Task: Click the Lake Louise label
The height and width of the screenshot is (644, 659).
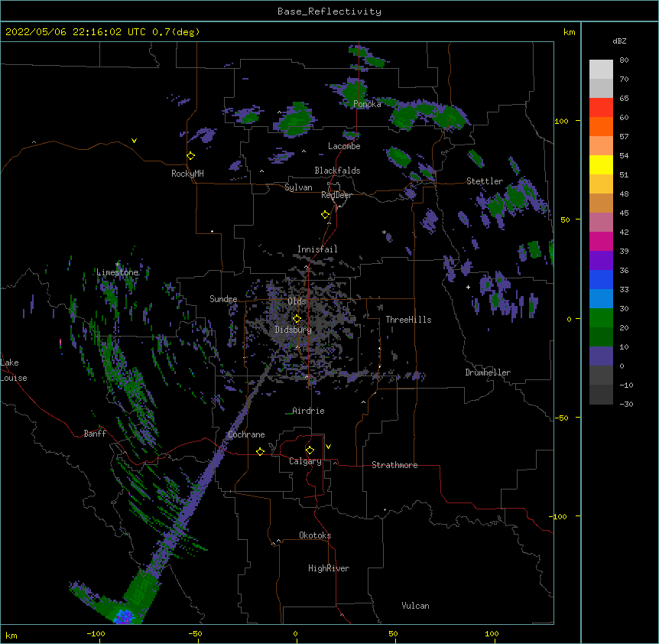Action: point(14,370)
